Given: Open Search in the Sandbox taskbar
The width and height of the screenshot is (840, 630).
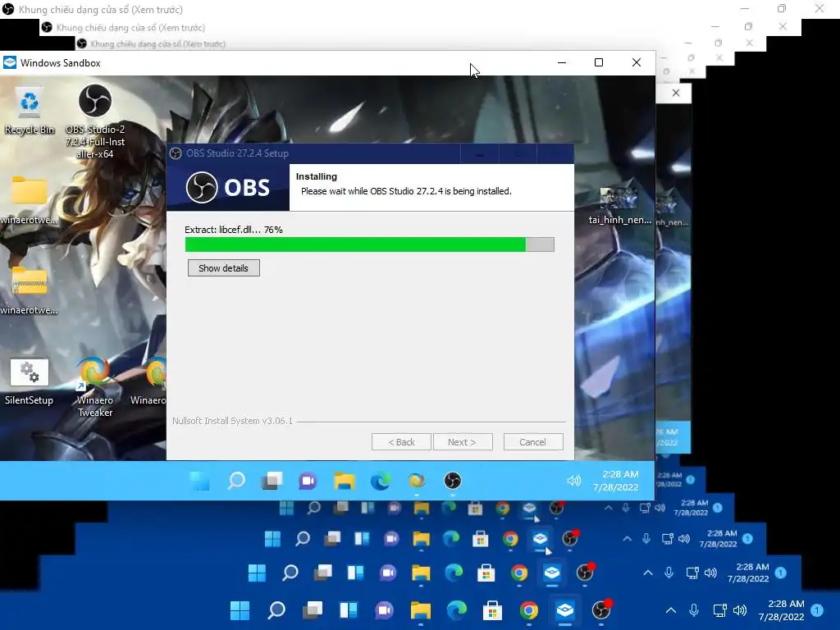Looking at the screenshot, I should point(236,481).
